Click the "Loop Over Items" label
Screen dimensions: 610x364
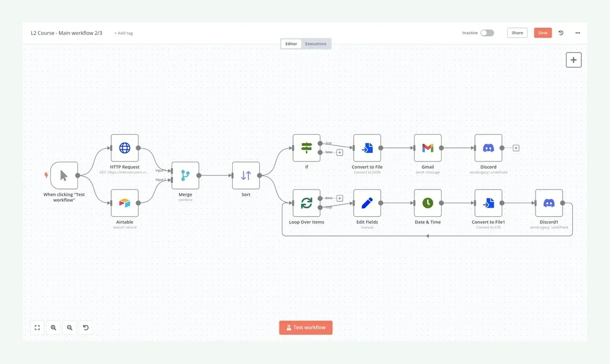(x=307, y=222)
